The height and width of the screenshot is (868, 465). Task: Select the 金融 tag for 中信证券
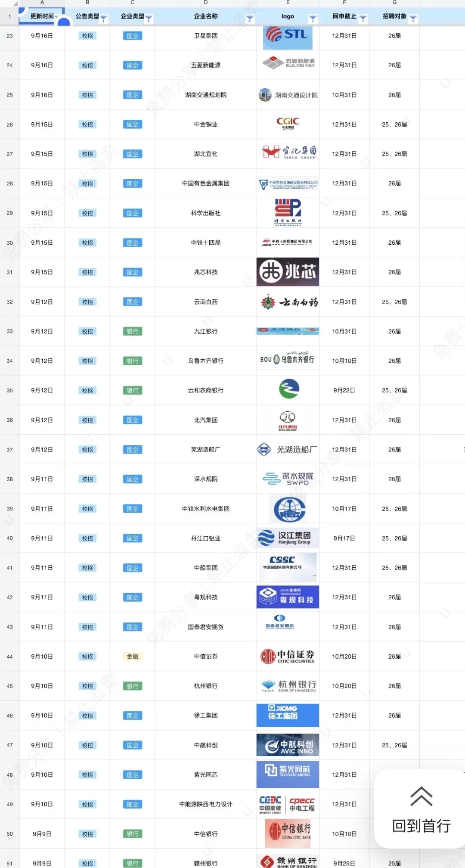click(133, 656)
